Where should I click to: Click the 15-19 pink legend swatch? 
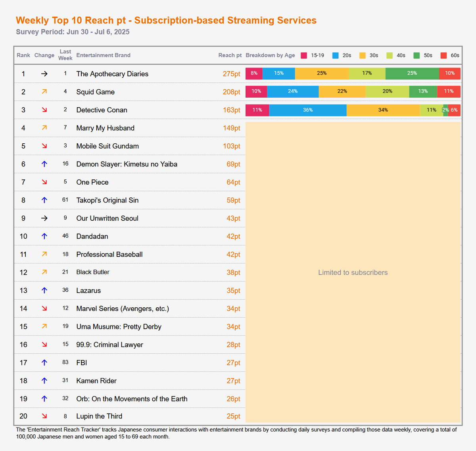304,56
